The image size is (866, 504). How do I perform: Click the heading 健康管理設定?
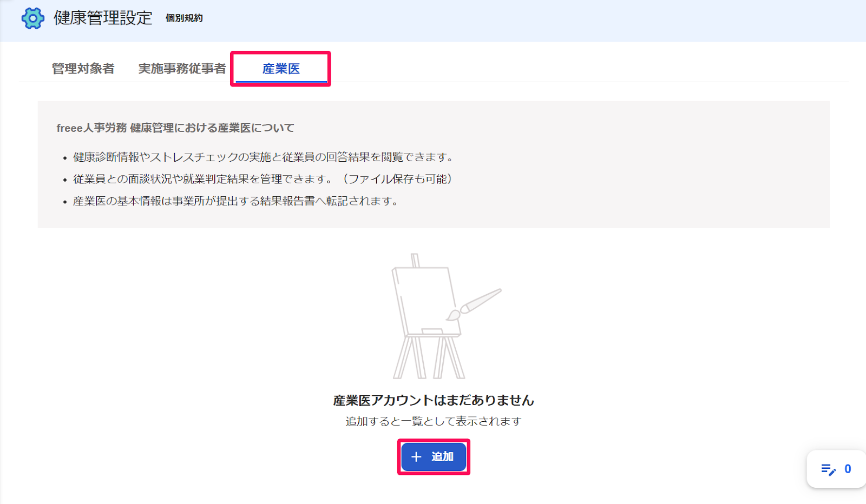103,18
